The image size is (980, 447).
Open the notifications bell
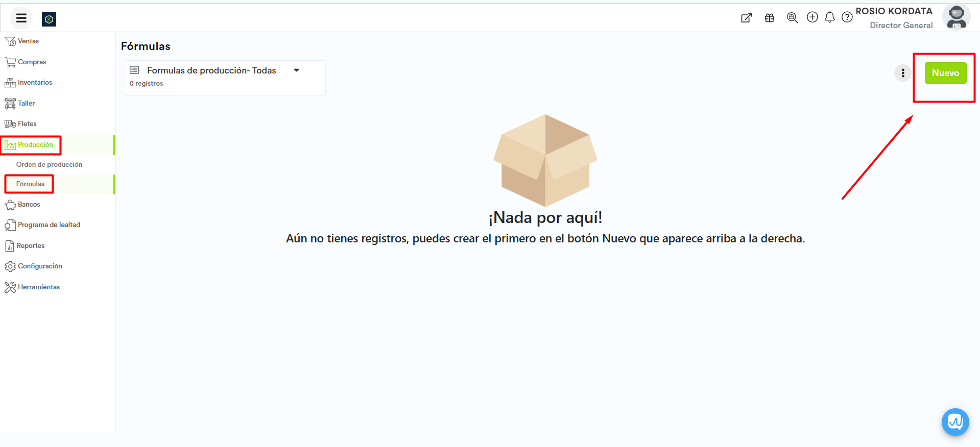click(x=830, y=17)
